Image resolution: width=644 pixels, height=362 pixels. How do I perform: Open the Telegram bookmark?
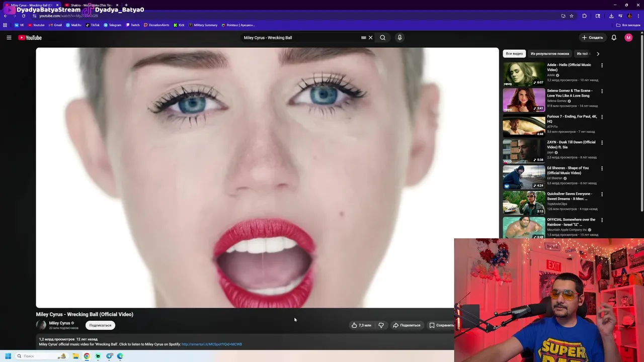pos(112,25)
